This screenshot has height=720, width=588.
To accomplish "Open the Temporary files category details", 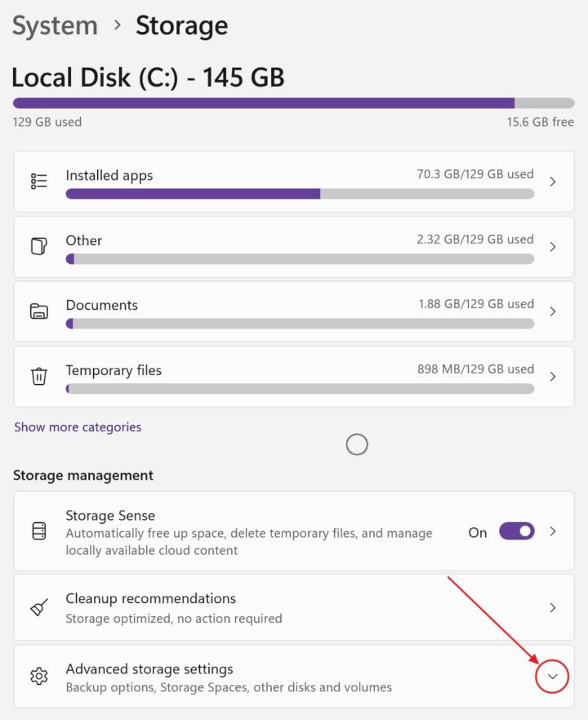I will (552, 375).
